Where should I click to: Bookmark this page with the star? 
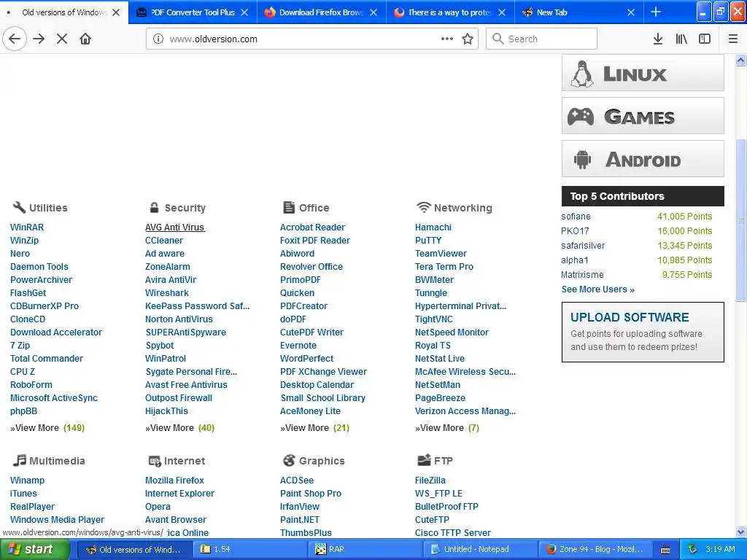(x=468, y=39)
